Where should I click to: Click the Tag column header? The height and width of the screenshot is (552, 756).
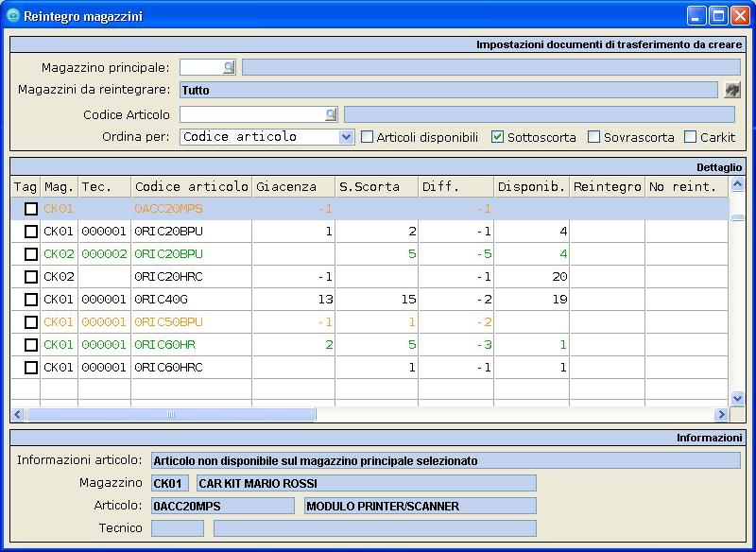coord(26,186)
